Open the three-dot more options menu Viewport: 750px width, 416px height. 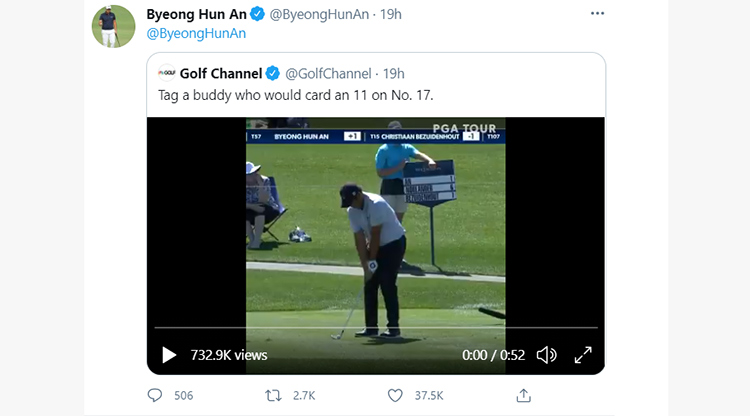(597, 13)
